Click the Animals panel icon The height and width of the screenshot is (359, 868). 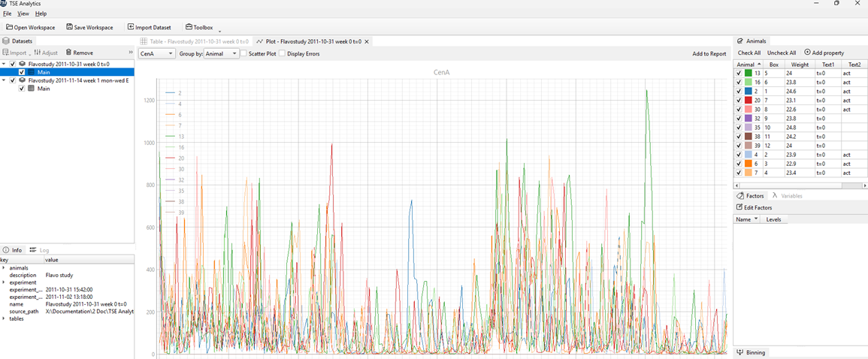point(739,41)
